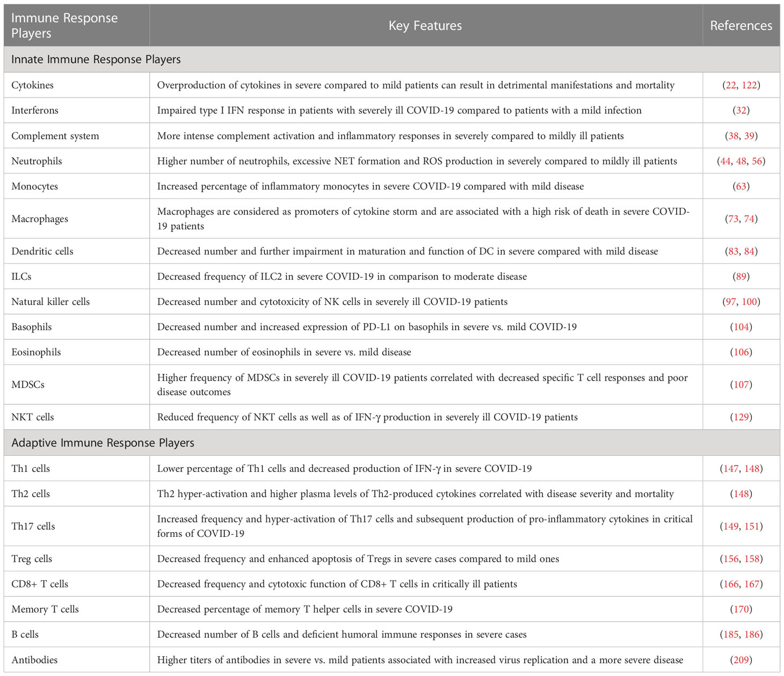784x676 pixels.
Task: Select the 'Natural killer cells' row label
Action: pos(50,302)
